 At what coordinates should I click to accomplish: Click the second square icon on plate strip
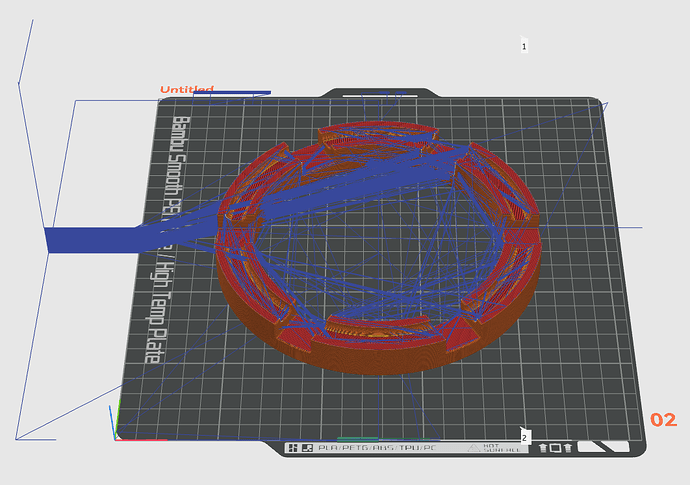[x=308, y=448]
